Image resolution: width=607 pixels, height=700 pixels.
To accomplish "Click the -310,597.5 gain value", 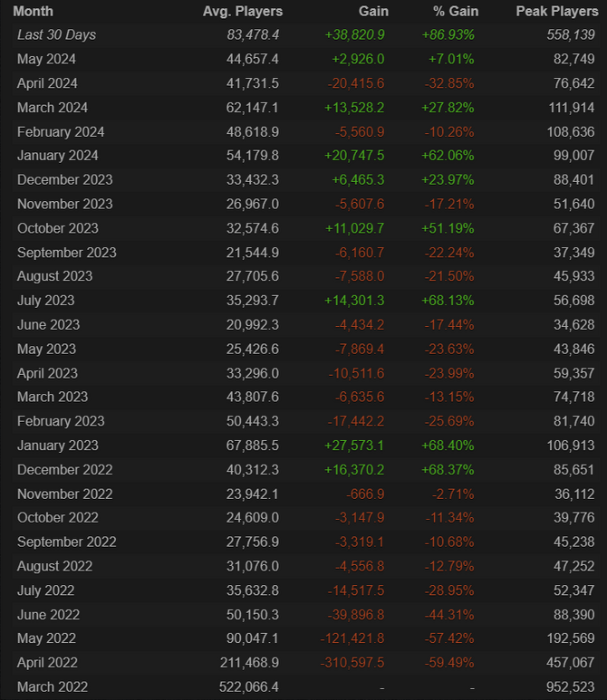I will coord(352,663).
